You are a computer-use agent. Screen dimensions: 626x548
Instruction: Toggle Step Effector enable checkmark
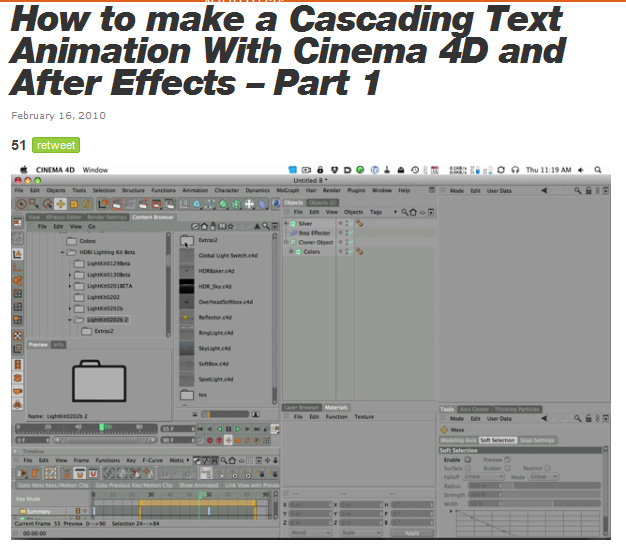[350, 233]
